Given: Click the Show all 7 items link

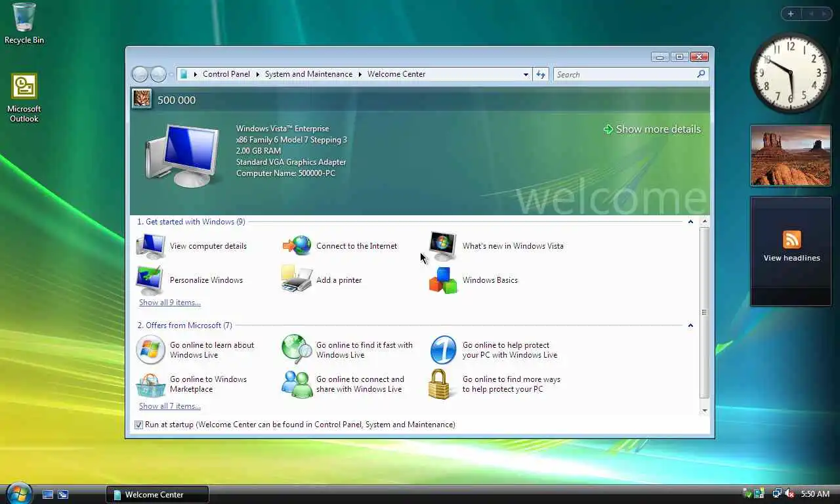Looking at the screenshot, I should [x=170, y=406].
